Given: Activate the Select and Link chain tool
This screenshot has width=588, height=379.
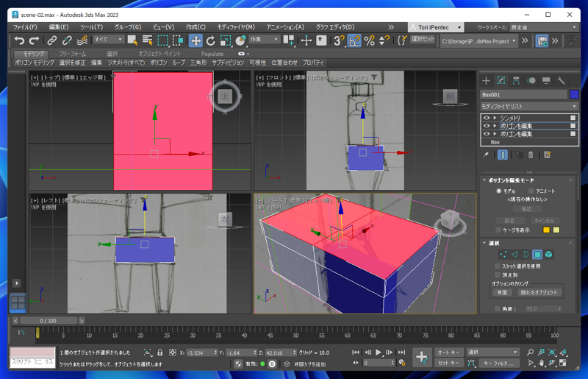Looking at the screenshot, I should coord(51,40).
